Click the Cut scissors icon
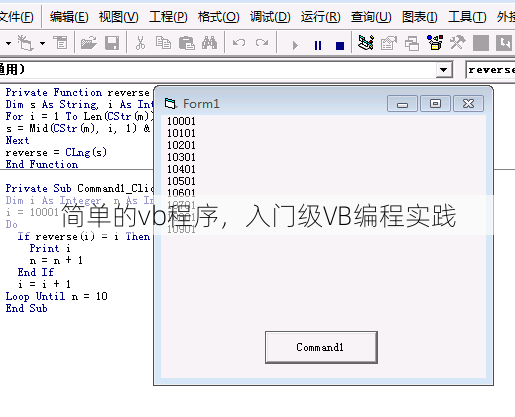The height and width of the screenshot is (417, 515). click(140, 43)
